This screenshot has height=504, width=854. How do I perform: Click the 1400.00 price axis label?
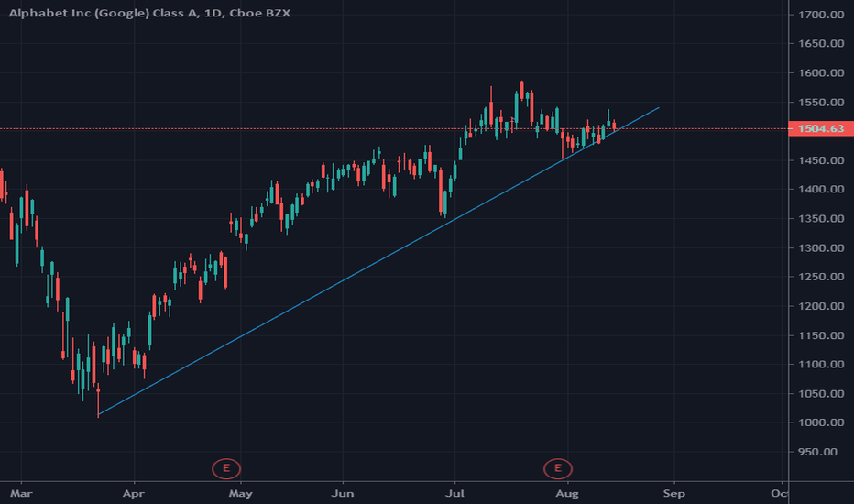tap(821, 190)
